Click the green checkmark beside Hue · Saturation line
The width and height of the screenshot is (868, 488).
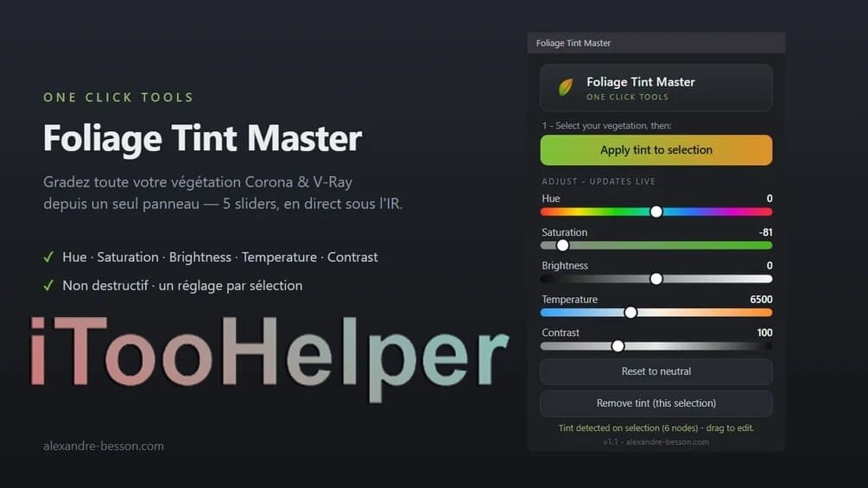pyautogui.click(x=48, y=257)
